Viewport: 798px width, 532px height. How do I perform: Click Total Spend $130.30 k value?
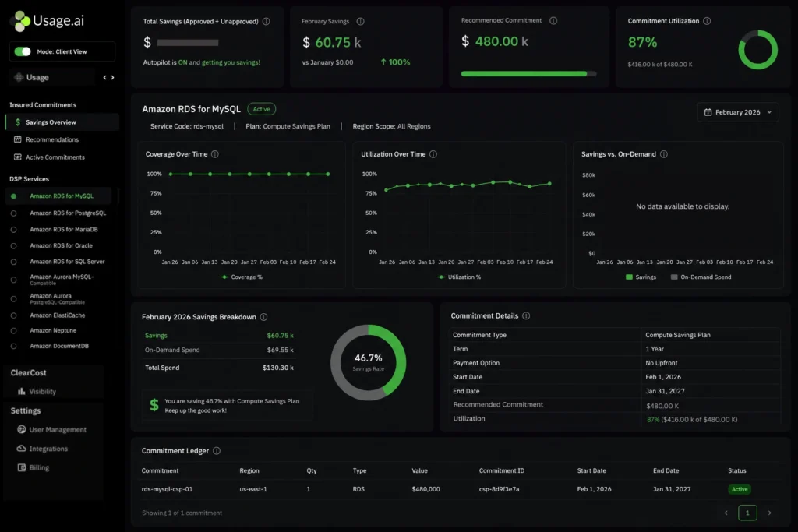pos(278,368)
